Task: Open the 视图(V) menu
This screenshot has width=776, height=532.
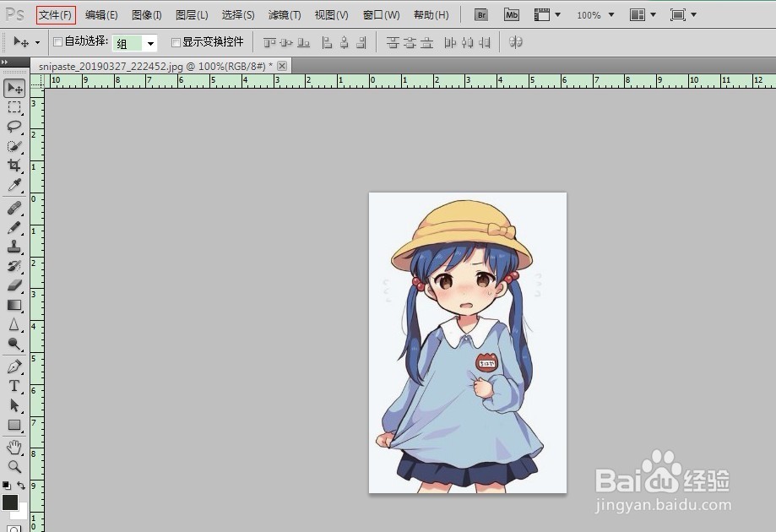Action: pyautogui.click(x=332, y=15)
